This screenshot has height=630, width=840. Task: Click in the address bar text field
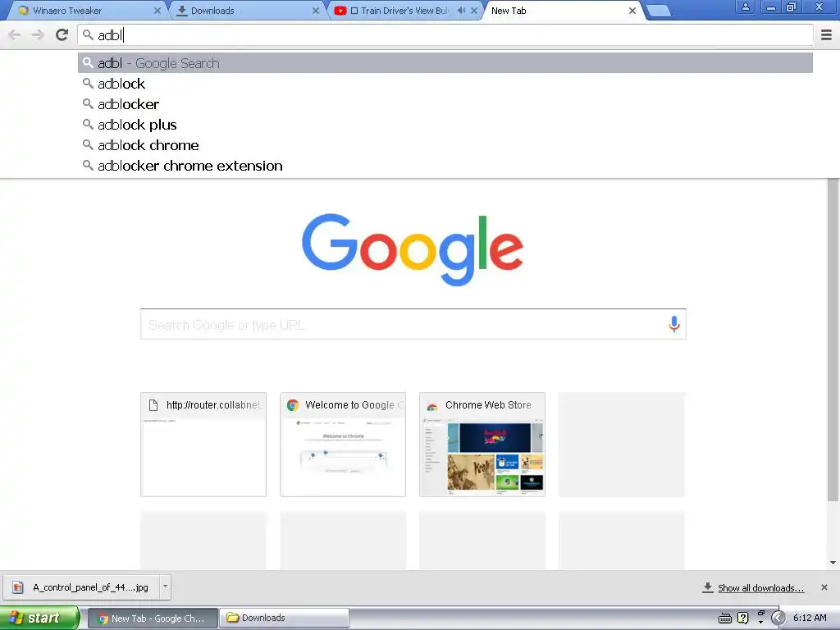445,34
